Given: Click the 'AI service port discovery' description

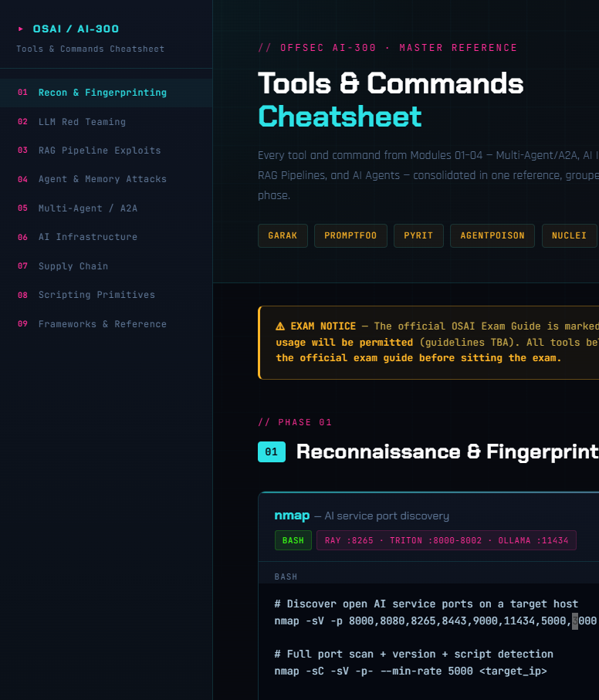Looking at the screenshot, I should pyautogui.click(x=387, y=516).
